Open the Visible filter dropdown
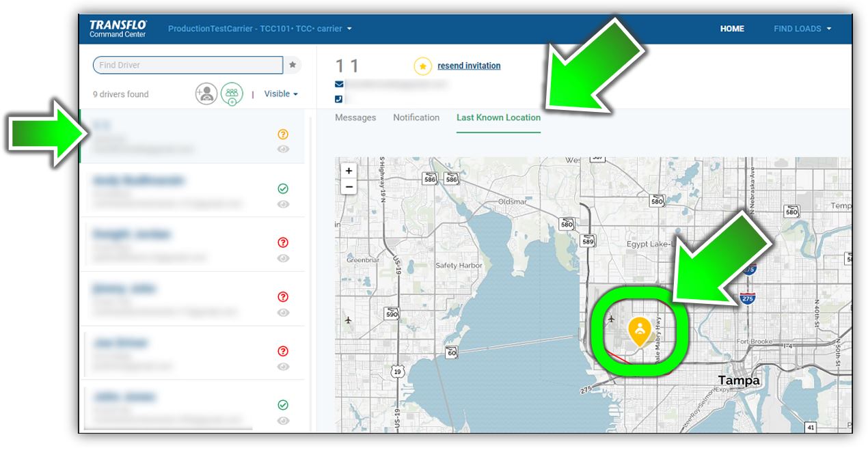 click(x=281, y=94)
